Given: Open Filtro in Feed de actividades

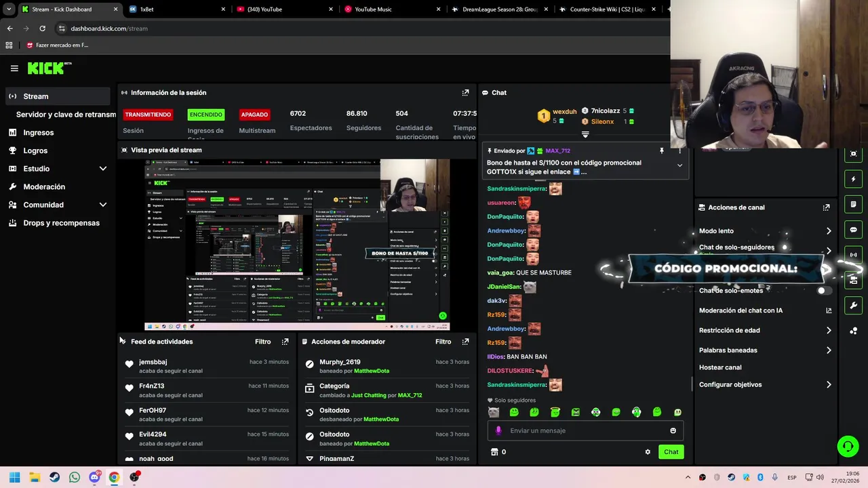Looking at the screenshot, I should point(262,342).
